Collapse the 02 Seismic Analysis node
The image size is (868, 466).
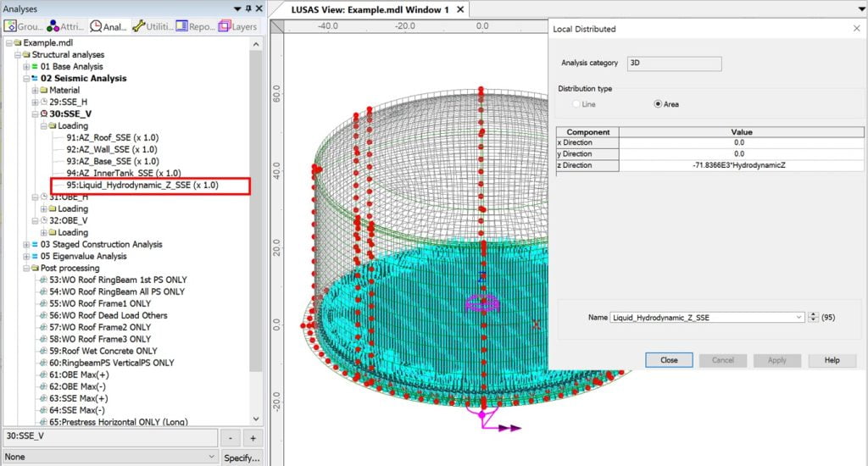[26, 79]
